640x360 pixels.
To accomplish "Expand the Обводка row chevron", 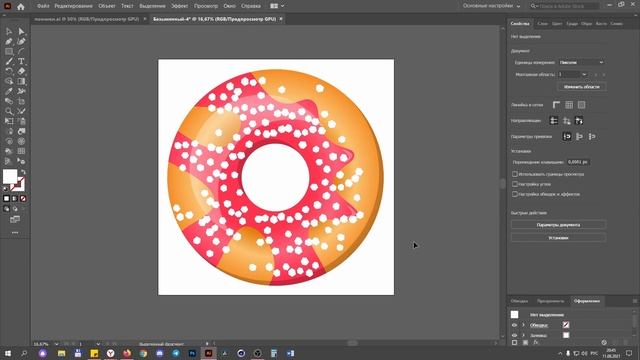I will pyautogui.click(x=523, y=325).
